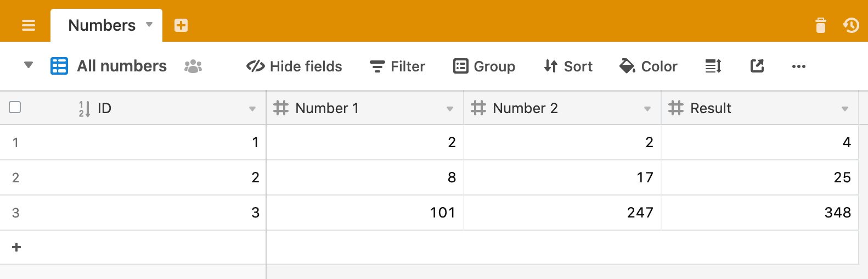Open the Number 1 column dropdown arrow
This screenshot has height=279, width=868.
tap(450, 109)
